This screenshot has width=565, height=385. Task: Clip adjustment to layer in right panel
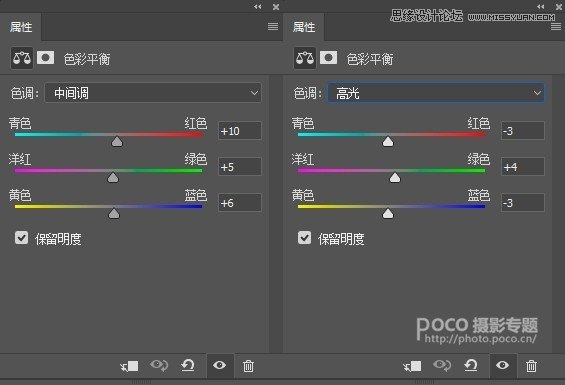pos(412,366)
